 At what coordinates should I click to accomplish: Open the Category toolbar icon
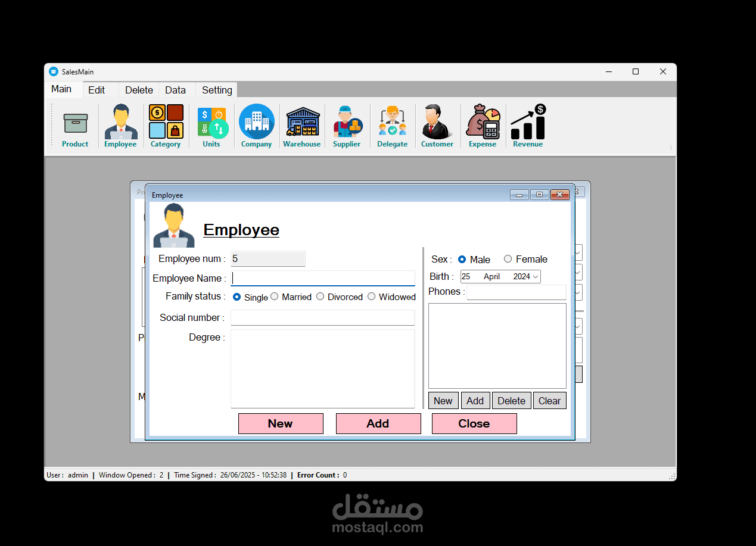click(166, 126)
